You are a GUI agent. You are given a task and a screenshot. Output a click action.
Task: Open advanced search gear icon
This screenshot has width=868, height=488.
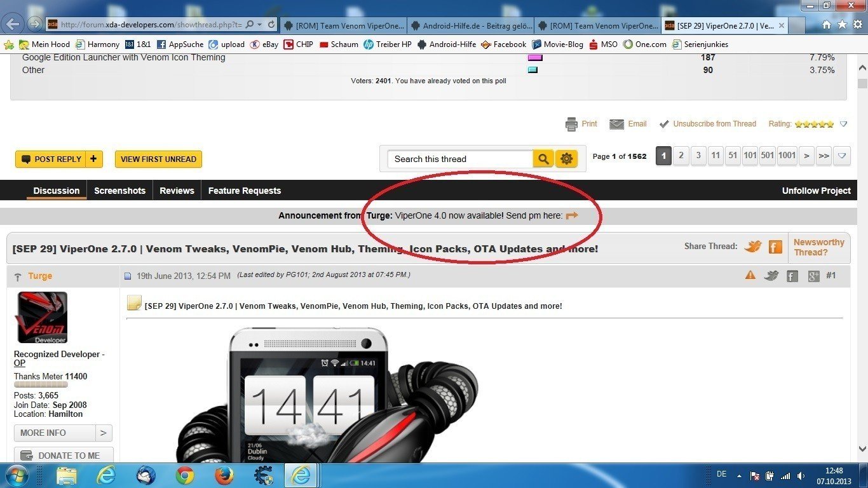(x=567, y=159)
